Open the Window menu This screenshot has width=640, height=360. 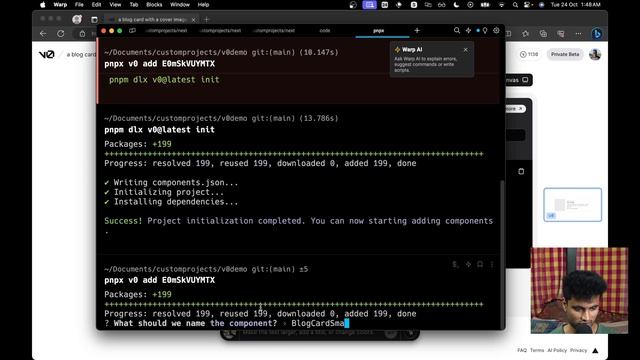click(x=180, y=5)
